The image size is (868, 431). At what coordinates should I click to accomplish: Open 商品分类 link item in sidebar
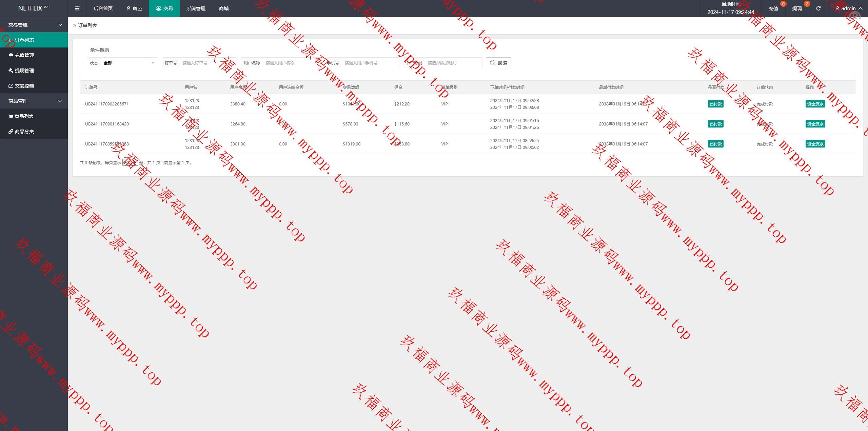[24, 132]
